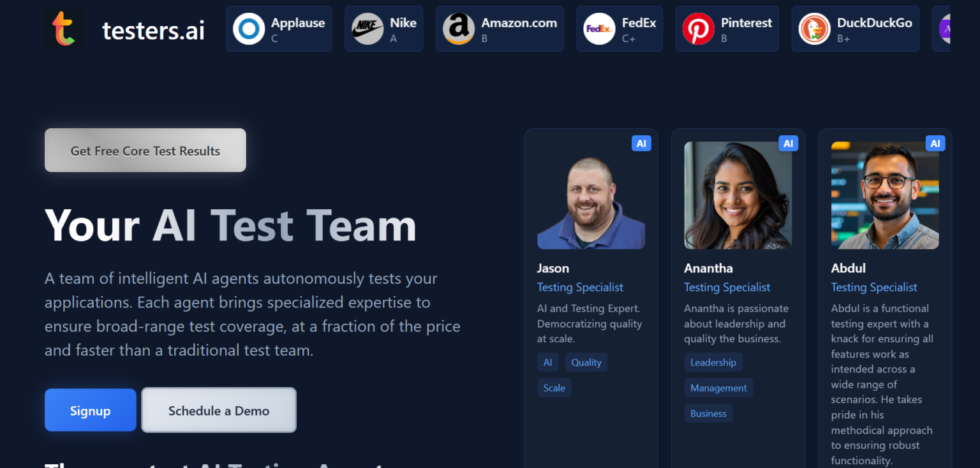
Task: Click the Signup button
Action: [x=90, y=410]
